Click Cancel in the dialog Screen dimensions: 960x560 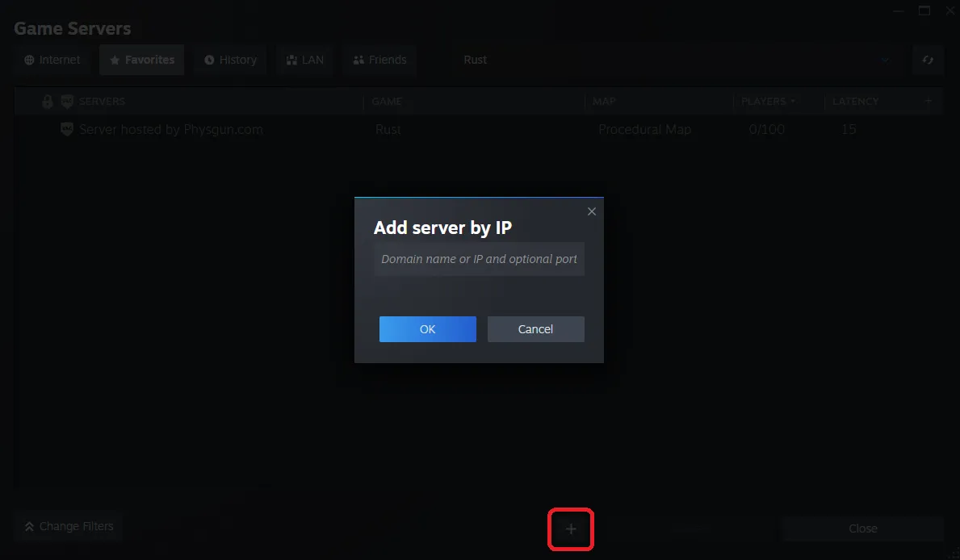535,329
